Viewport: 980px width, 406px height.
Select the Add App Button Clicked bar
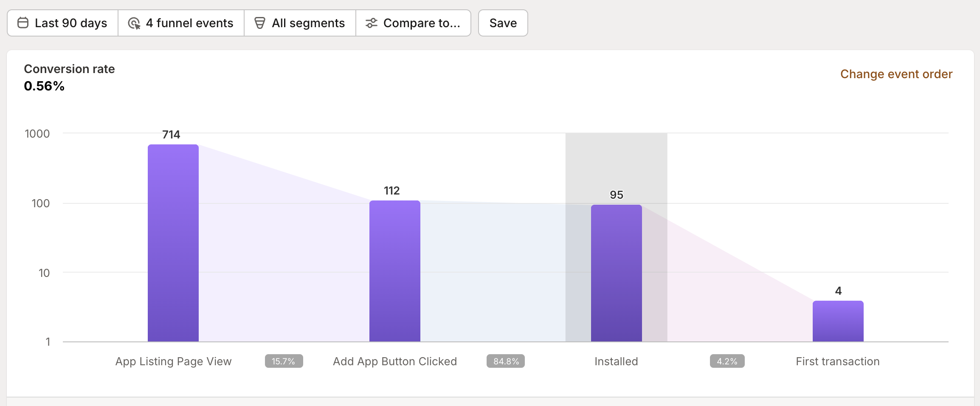[x=395, y=271]
